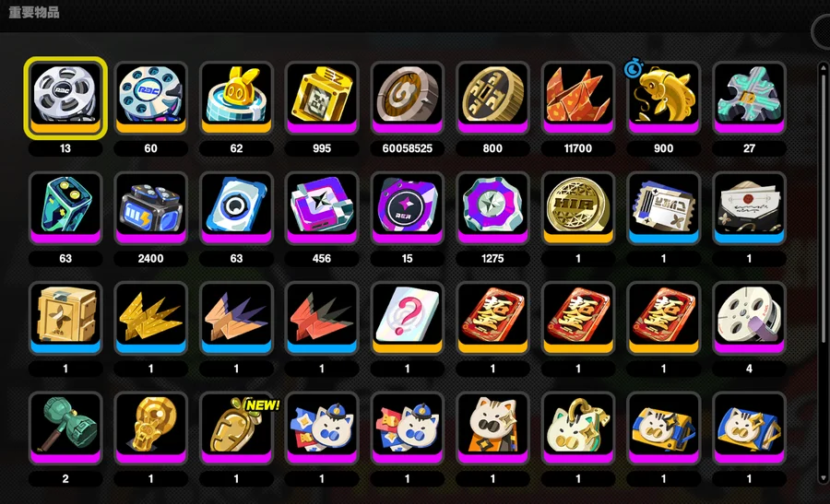Select the wooden crate box item
Image resolution: width=830 pixels, height=504 pixels.
tap(65, 318)
